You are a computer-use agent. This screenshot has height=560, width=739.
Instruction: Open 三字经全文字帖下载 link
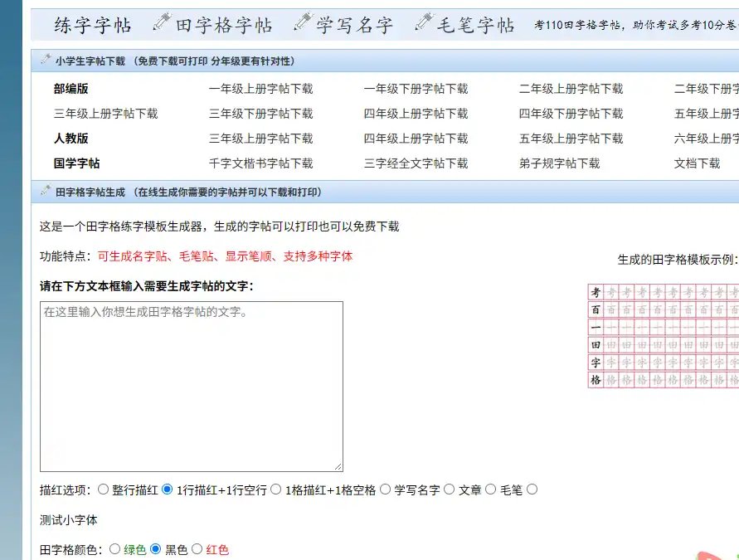(416, 163)
